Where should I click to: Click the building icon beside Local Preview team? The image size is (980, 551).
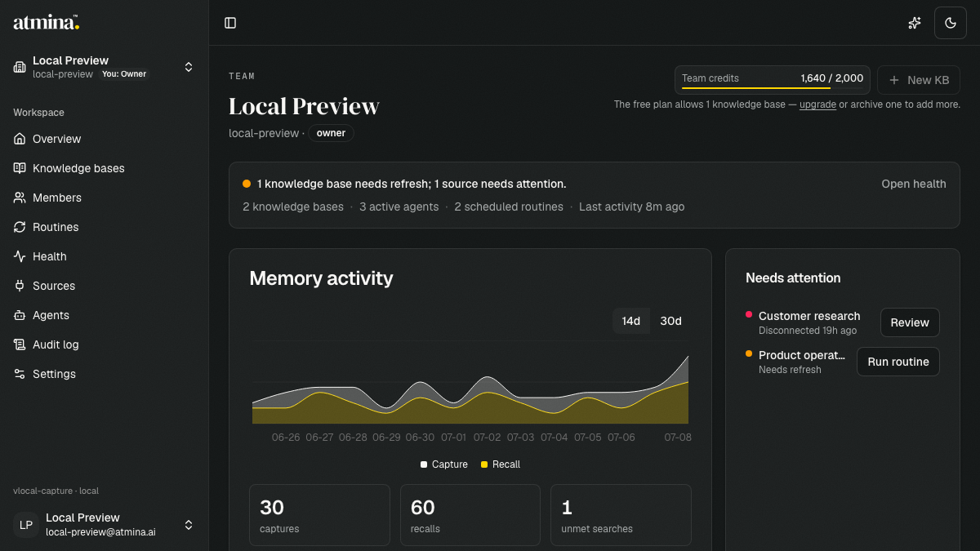point(20,67)
